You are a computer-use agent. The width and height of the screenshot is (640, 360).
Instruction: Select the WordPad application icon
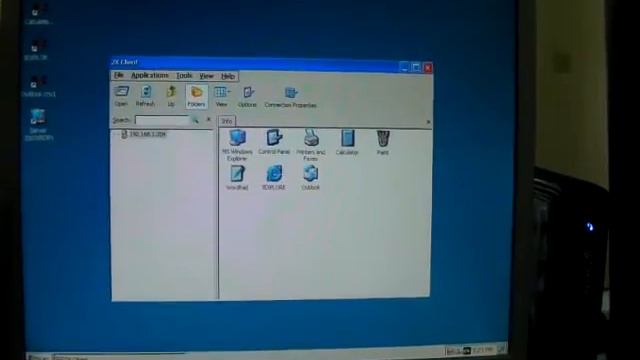pyautogui.click(x=237, y=178)
